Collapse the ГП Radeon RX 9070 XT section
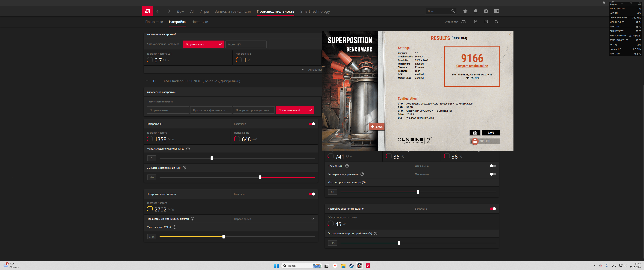This screenshot has height=270, width=644. pos(147,81)
